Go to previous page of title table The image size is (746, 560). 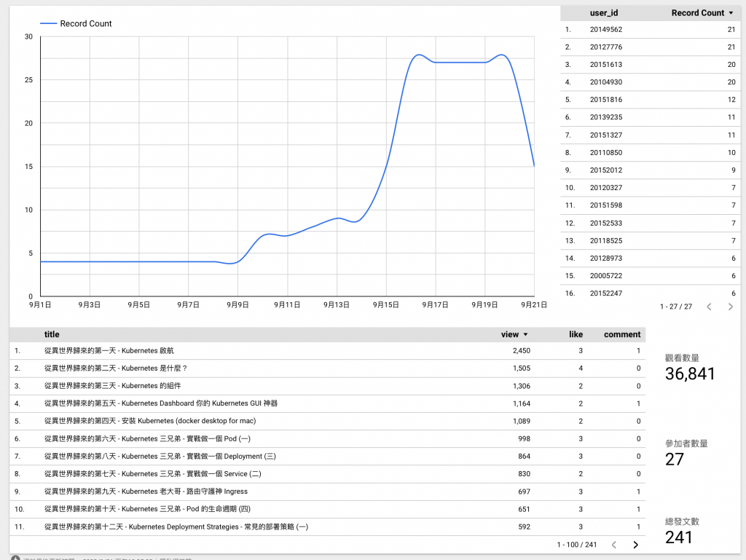(x=613, y=545)
